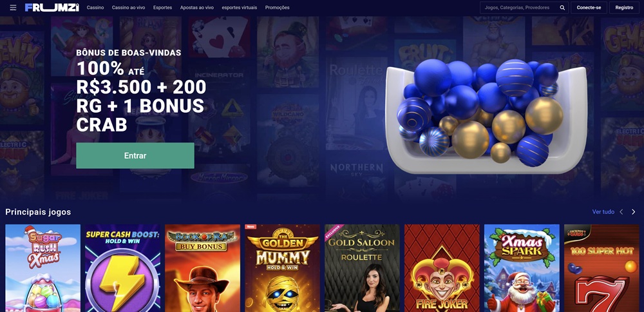Click the green Entrar button
Viewport: 644px width, 312px height.
click(x=135, y=156)
